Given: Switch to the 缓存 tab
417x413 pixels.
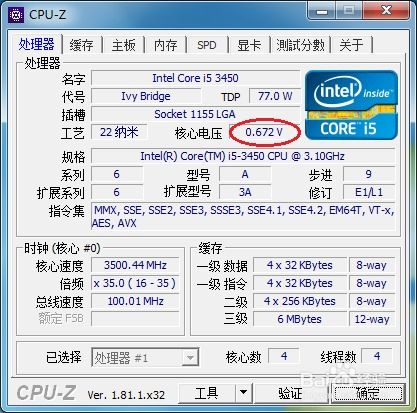Looking at the screenshot, I should coord(81,45).
